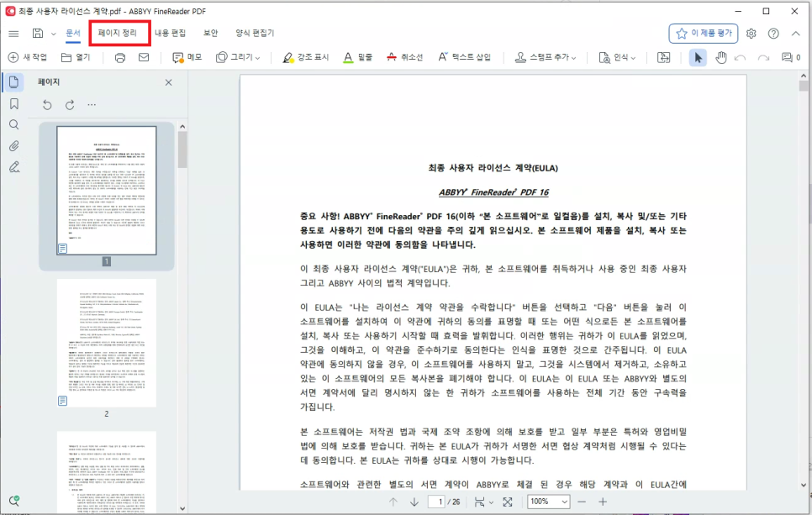Click the page number input field
This screenshot has height=515, width=812.
click(436, 502)
